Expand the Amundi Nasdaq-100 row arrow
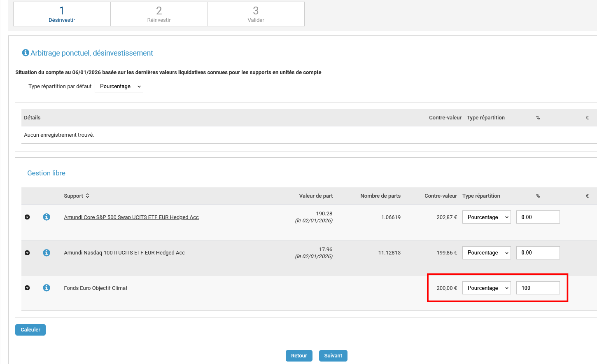Image resolution: width=597 pixels, height=364 pixels. tap(27, 252)
